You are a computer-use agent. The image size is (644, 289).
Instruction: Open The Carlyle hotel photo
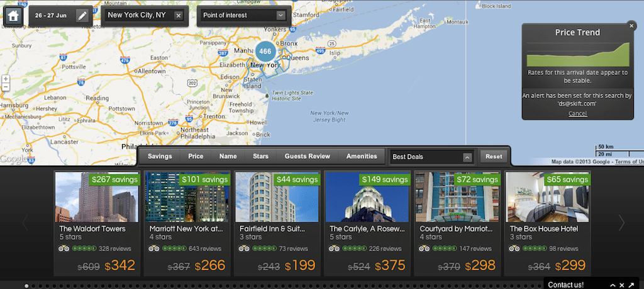(x=367, y=197)
